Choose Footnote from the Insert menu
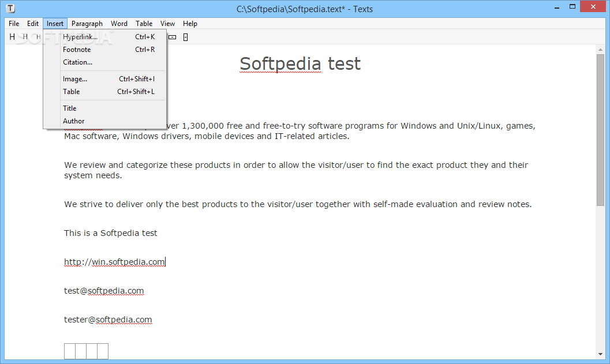Viewport: 610px width, 364px height. (104, 50)
